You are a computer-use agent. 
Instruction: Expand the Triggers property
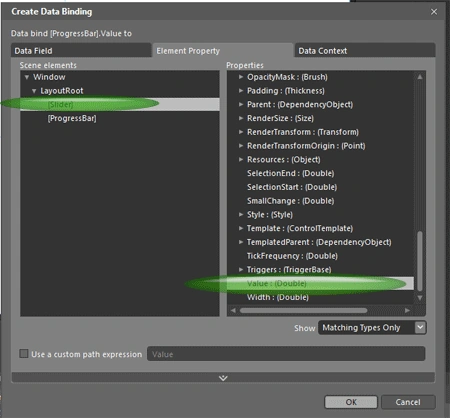pyautogui.click(x=241, y=269)
